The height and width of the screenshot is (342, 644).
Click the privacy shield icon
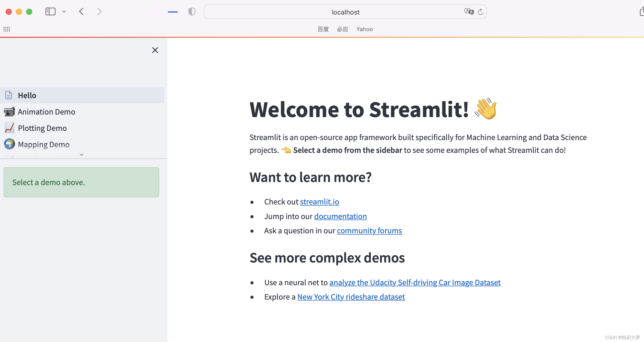point(192,12)
